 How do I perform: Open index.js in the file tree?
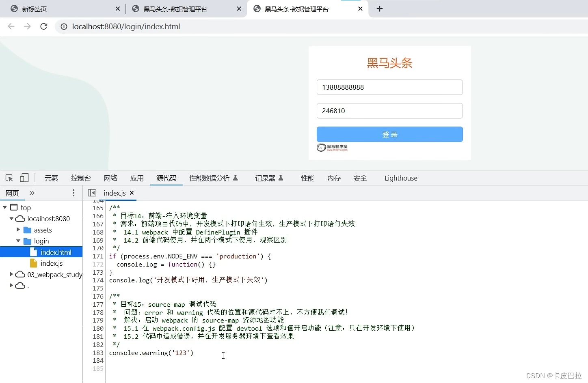click(52, 263)
